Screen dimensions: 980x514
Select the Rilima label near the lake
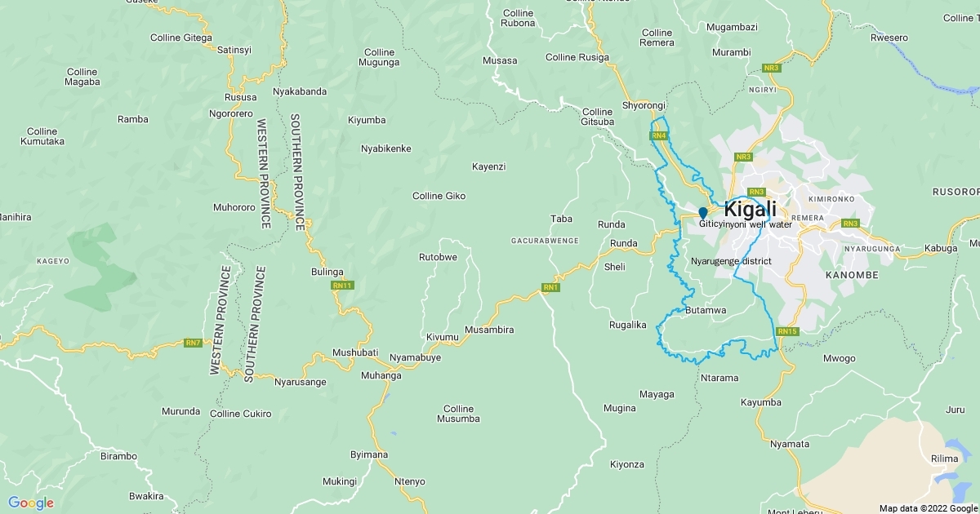point(945,459)
